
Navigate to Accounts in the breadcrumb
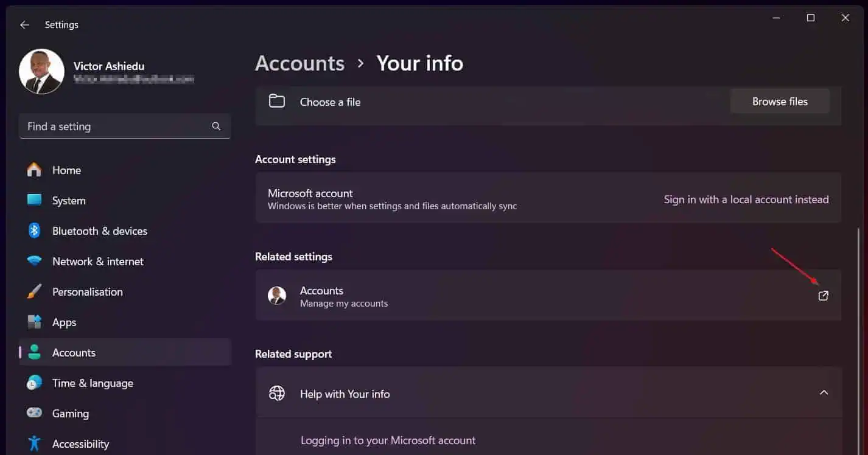[299, 63]
